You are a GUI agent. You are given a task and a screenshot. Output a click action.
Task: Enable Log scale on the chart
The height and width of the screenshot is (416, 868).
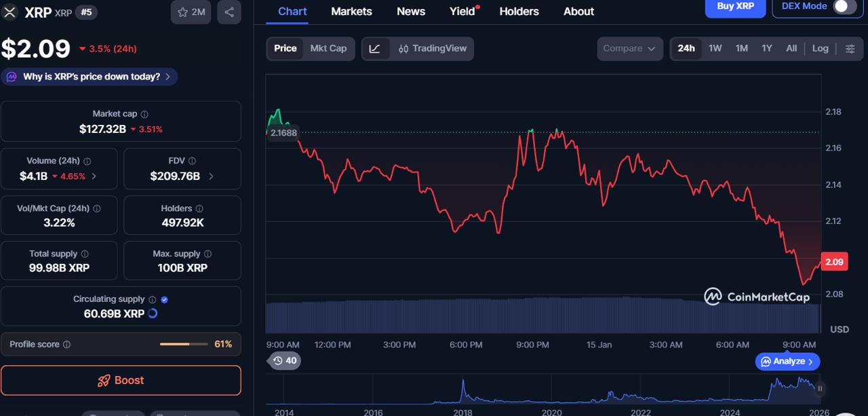[820, 48]
